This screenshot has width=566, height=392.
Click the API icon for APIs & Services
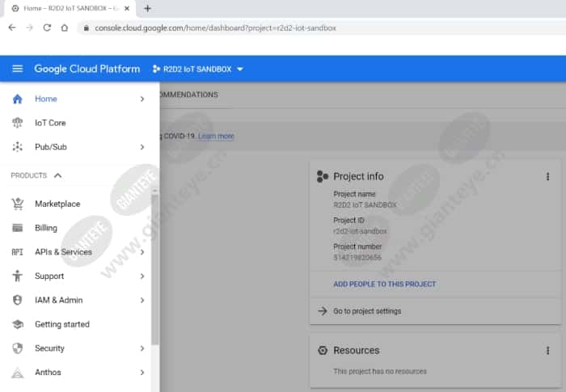pyautogui.click(x=17, y=252)
